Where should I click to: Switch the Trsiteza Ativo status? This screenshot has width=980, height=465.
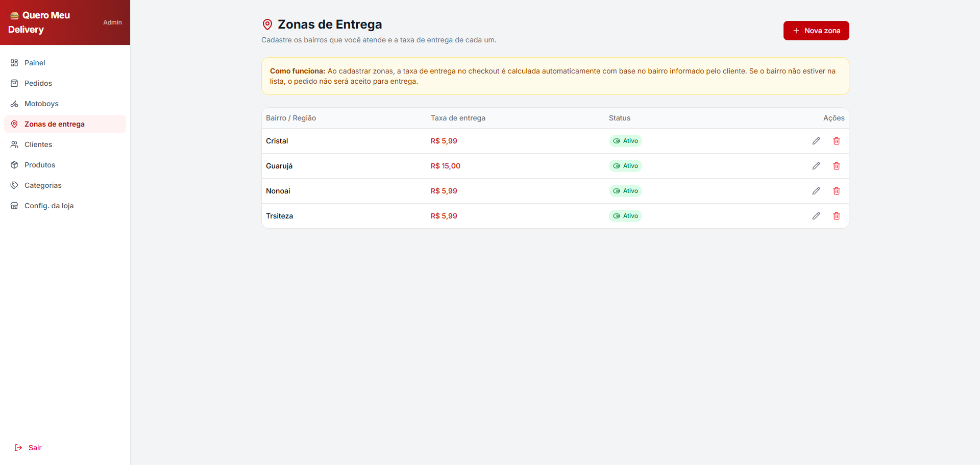pos(625,216)
